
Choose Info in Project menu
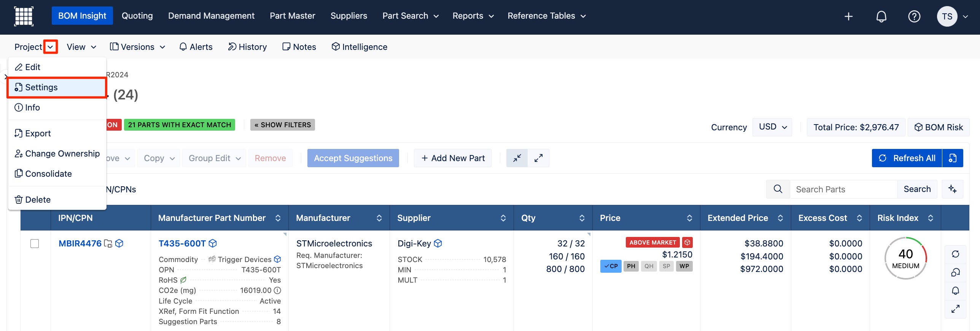(57, 107)
